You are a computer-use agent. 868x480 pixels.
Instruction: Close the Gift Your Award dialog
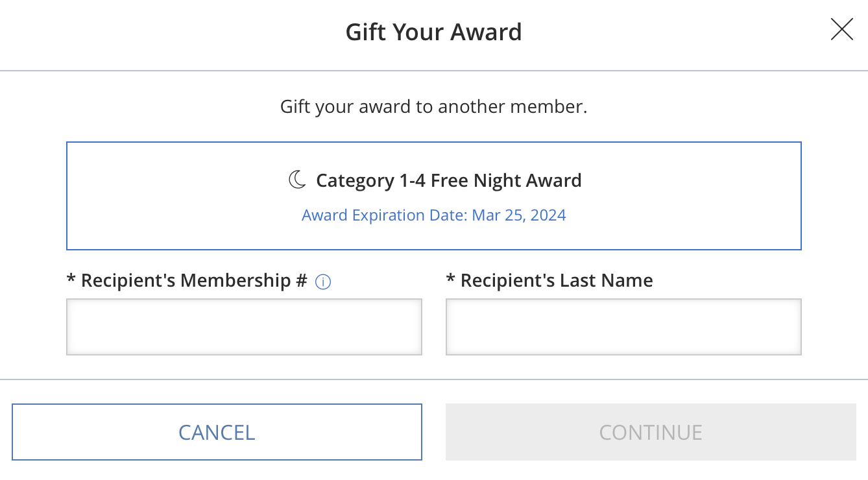coord(841,30)
